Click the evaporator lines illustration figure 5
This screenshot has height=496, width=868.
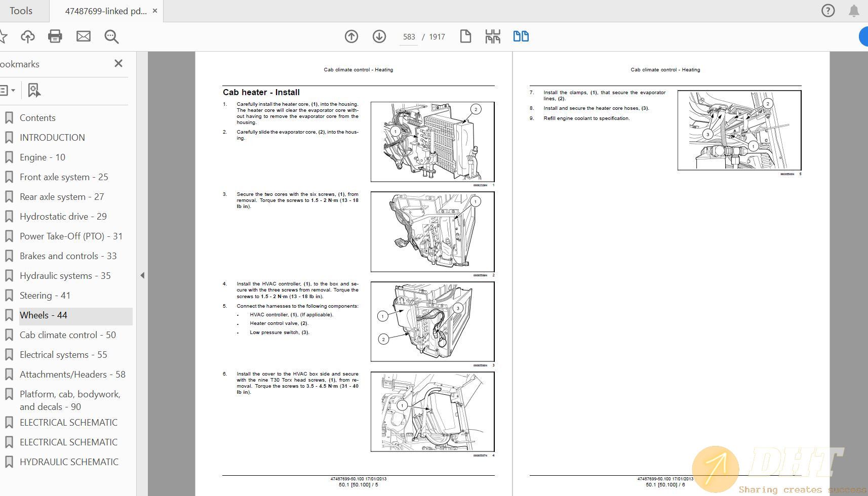pyautogui.click(x=739, y=130)
